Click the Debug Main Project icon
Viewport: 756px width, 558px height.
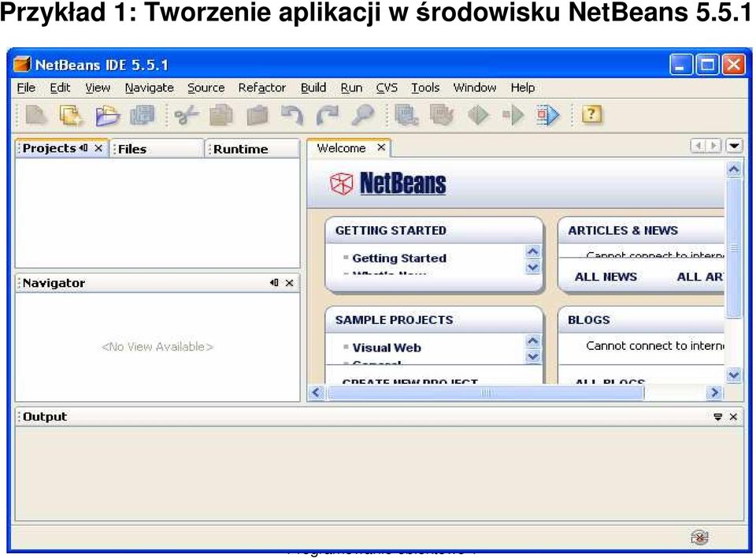pyautogui.click(x=513, y=116)
